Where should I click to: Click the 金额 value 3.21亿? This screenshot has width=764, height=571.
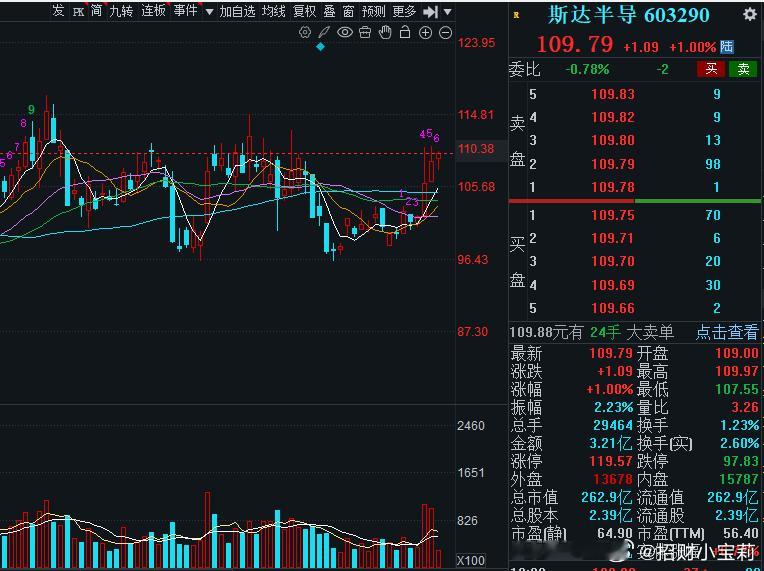point(611,443)
